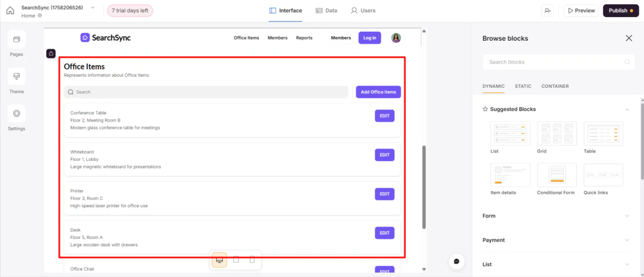Select the Quick links block thumbnail
This screenshot has height=277, width=644.
point(603,175)
